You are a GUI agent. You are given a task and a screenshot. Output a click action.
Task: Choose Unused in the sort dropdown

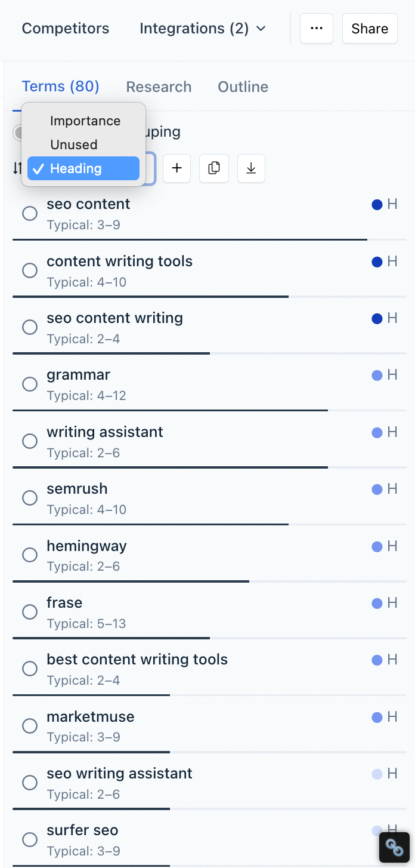click(73, 144)
